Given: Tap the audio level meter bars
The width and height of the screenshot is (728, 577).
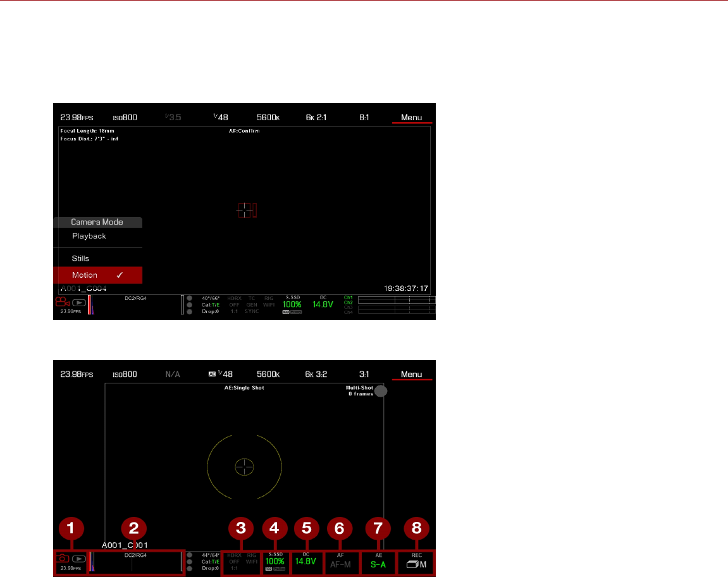Looking at the screenshot, I should click(397, 305).
